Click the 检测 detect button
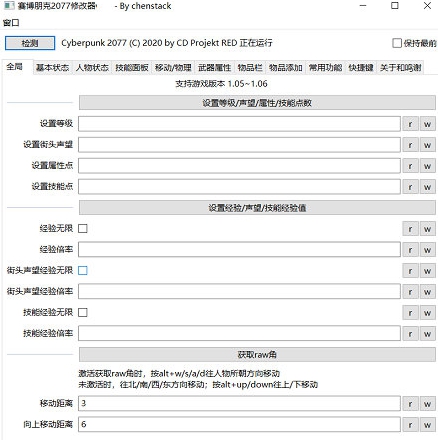 click(x=30, y=43)
